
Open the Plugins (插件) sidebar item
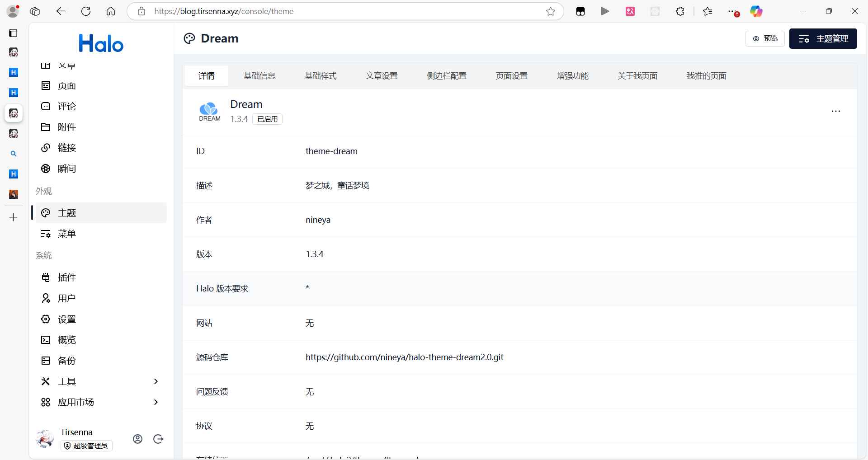click(66, 277)
